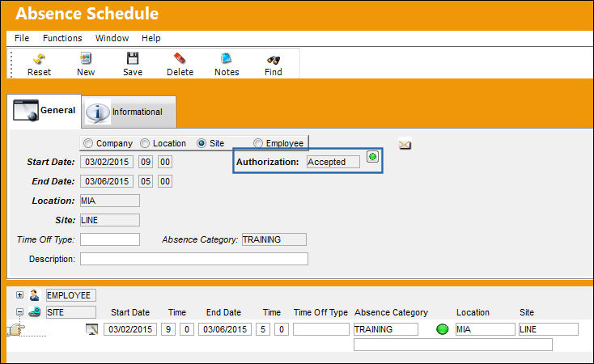Click row end date 03/06/2015 cell
The image size is (594, 364).
(x=225, y=329)
